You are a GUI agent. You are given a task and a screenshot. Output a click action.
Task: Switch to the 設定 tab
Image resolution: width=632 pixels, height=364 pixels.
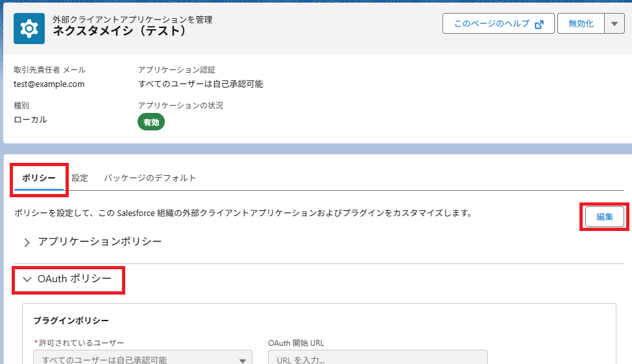[x=80, y=178]
